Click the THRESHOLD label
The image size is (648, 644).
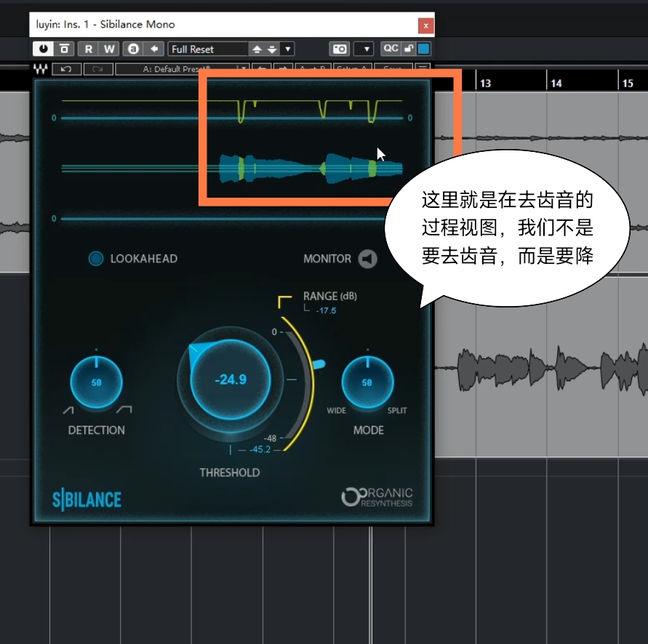click(x=230, y=472)
